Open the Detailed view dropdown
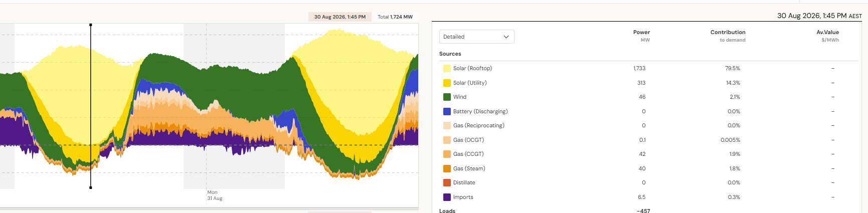 tap(476, 37)
